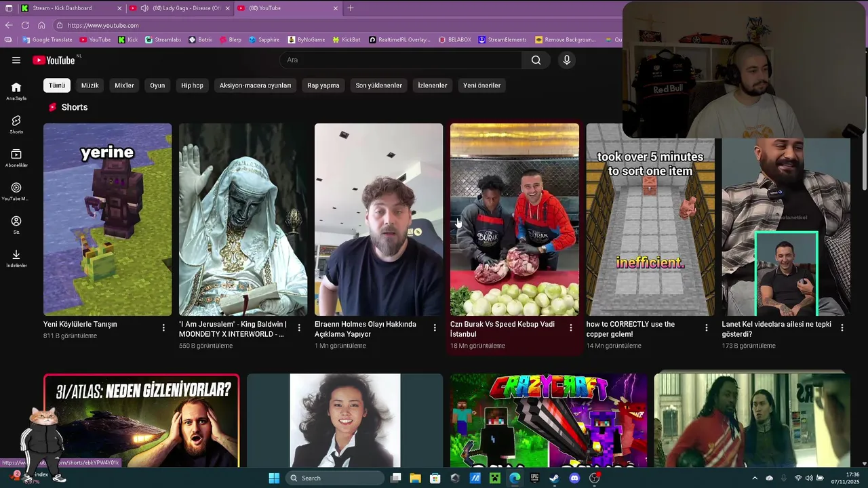Viewport: 868px width, 488px height.
Task: Select the Yeni öneriler filter chip
Action: click(482, 85)
